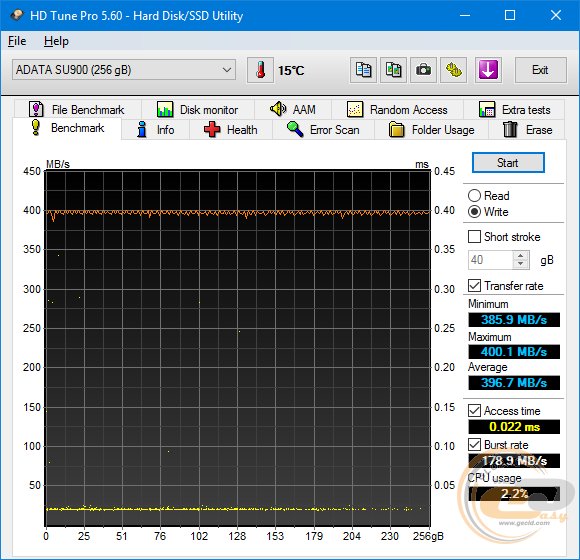Click the Folder Usage folder icon
This screenshot has height=560, width=580.
point(397,129)
